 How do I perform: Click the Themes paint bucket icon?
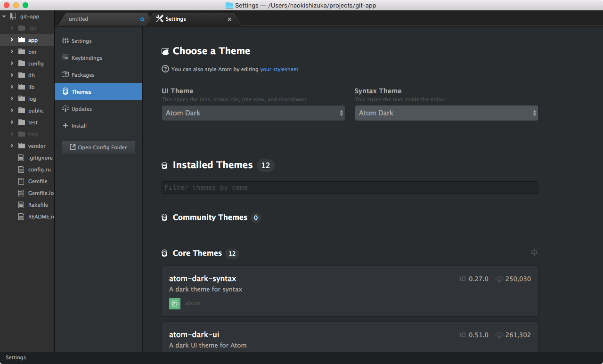[65, 92]
